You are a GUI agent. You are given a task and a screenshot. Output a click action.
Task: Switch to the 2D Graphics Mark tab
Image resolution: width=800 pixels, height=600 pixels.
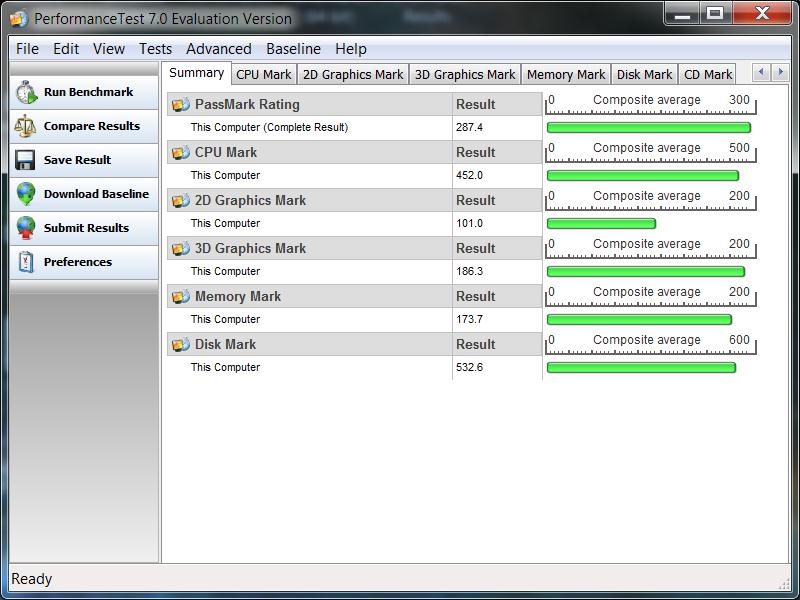[x=353, y=74]
